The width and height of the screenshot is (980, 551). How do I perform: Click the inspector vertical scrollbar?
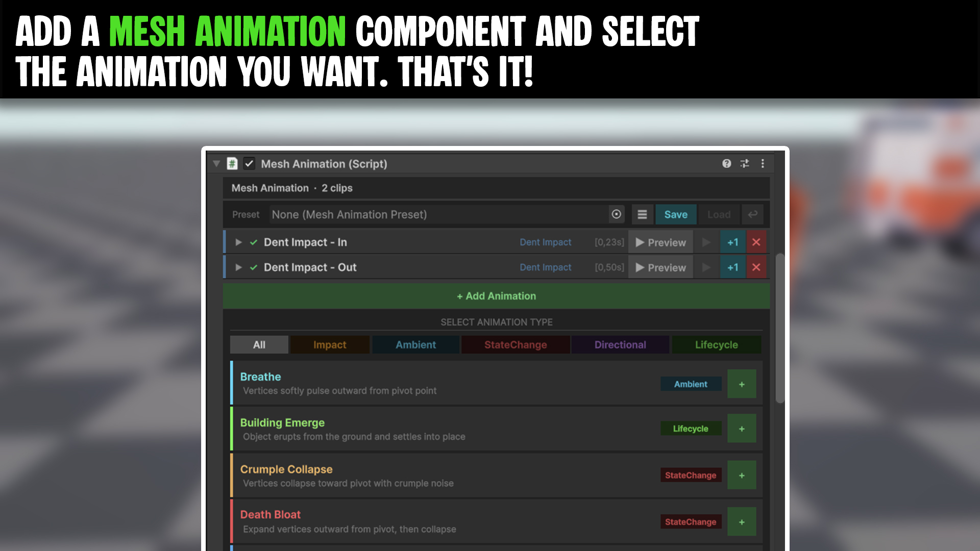tap(779, 328)
